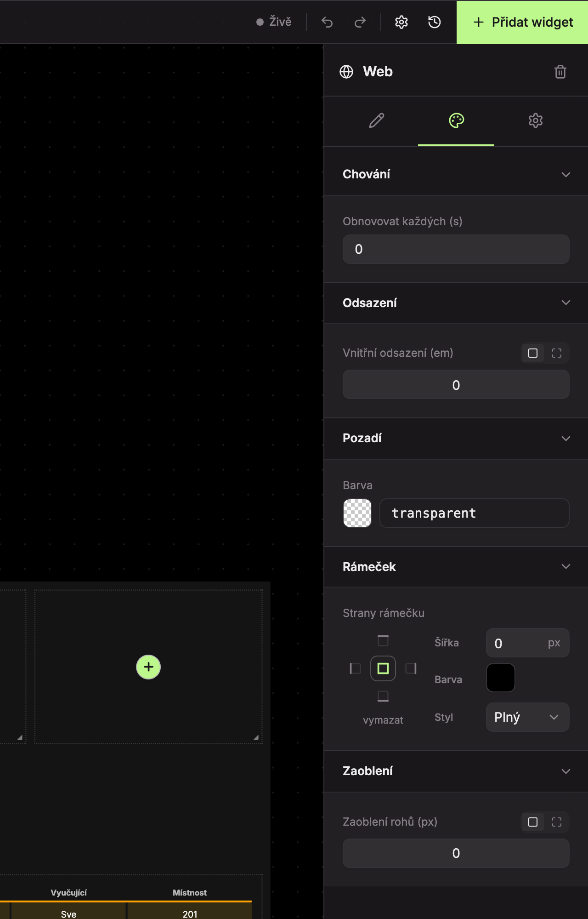The height and width of the screenshot is (919, 588).
Task: Click the transparent color text field
Action: pyautogui.click(x=475, y=513)
